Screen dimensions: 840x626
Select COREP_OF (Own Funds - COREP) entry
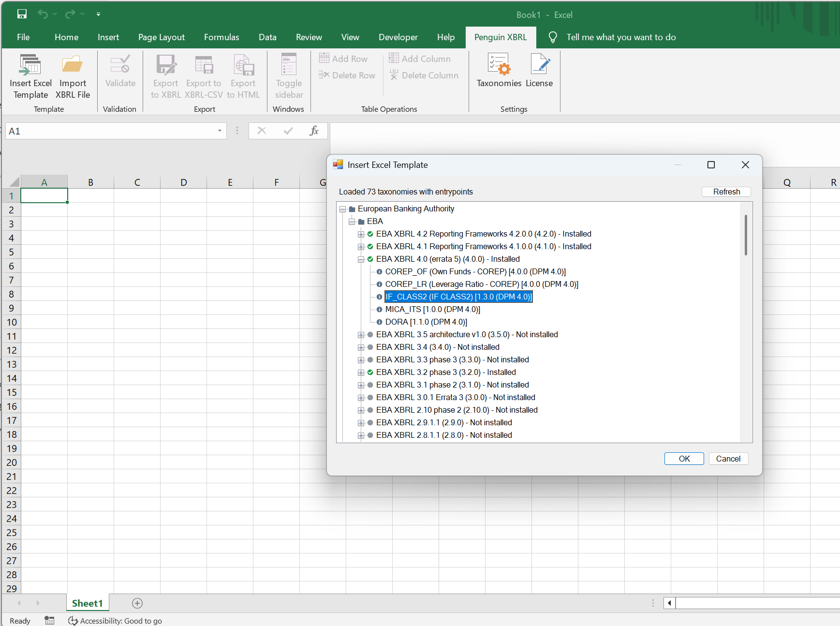[x=475, y=272]
